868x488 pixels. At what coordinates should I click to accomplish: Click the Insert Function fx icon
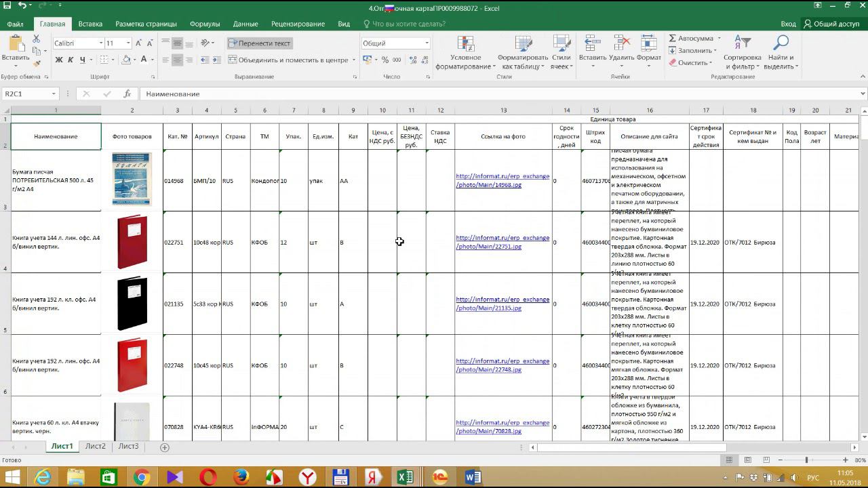click(127, 94)
